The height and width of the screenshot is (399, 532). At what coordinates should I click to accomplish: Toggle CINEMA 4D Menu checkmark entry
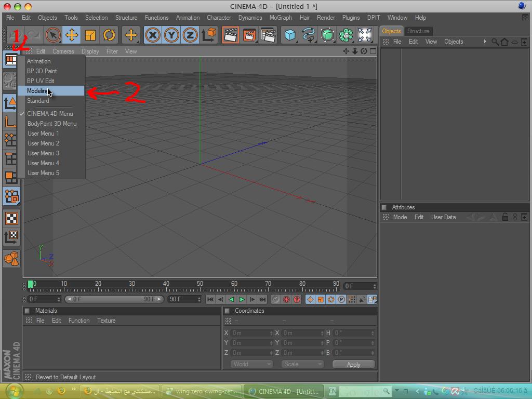[x=51, y=114]
